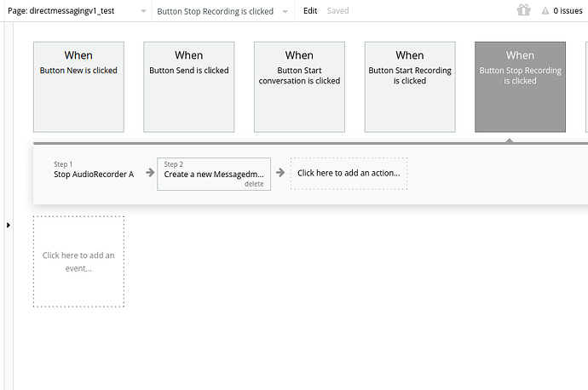Click the Saved status label

coord(337,11)
